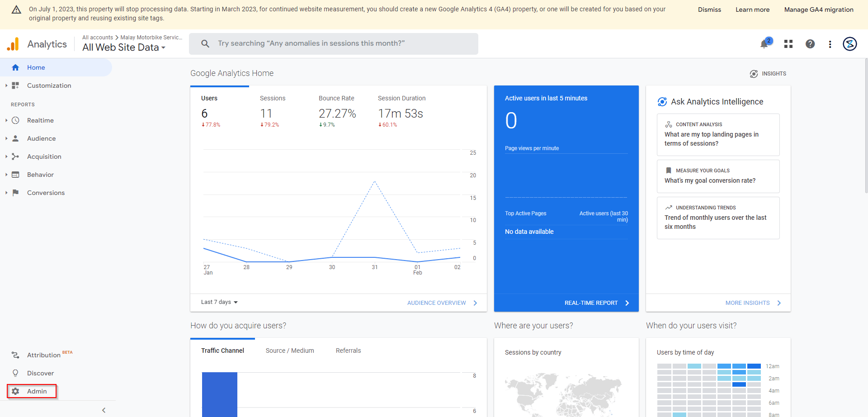This screenshot has width=868, height=417.
Task: Click the help question mark icon
Action: pos(810,44)
